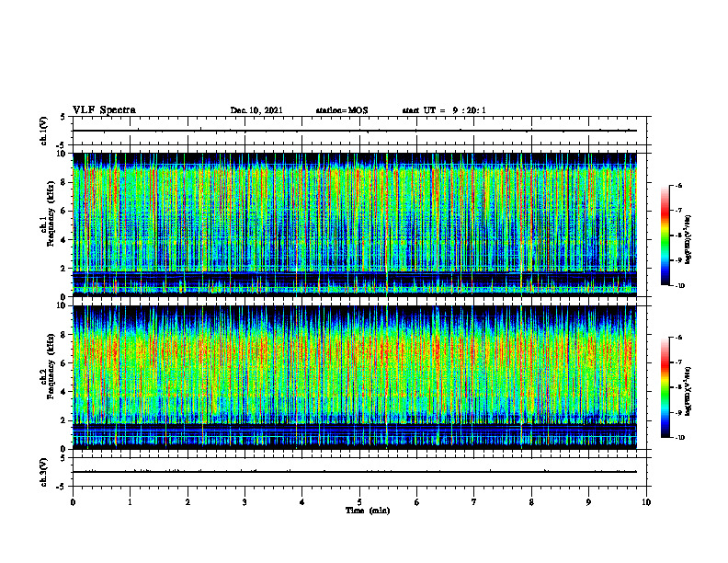Image resolution: width=728 pixels, height=563 pixels.
Task: Click the "8" tick on ch.1 frequency axis
Action: [64, 182]
